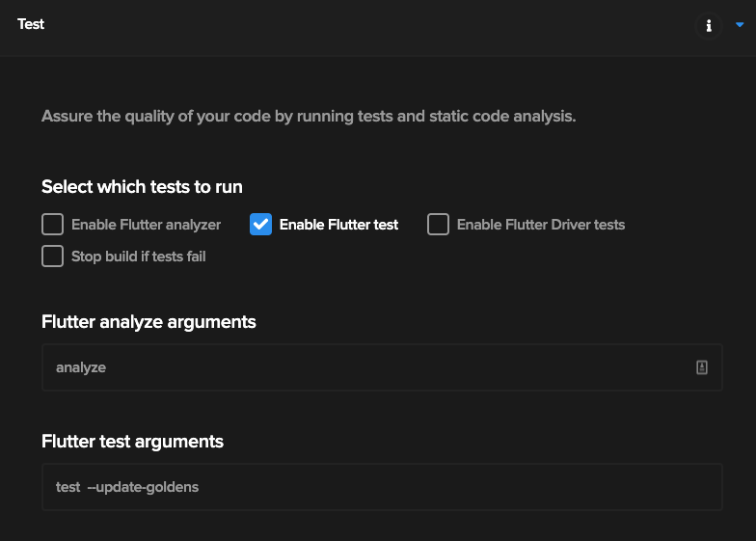Click the 'Enable Flutter test' label text

(x=338, y=225)
